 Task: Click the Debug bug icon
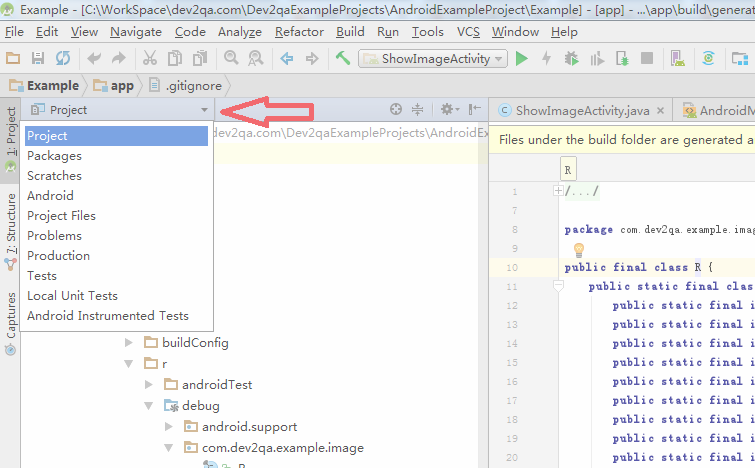click(x=571, y=59)
